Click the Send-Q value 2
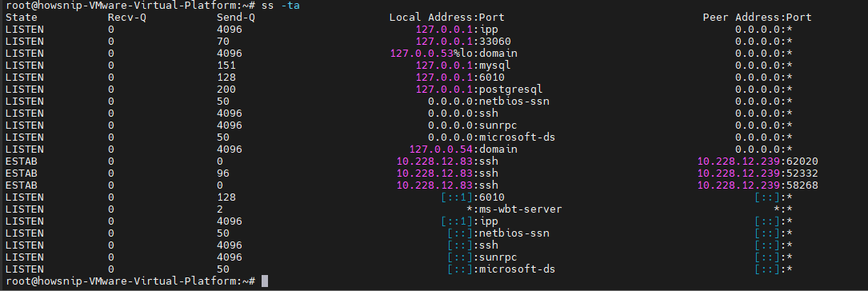Screen dimensions: 868x291 (220, 209)
